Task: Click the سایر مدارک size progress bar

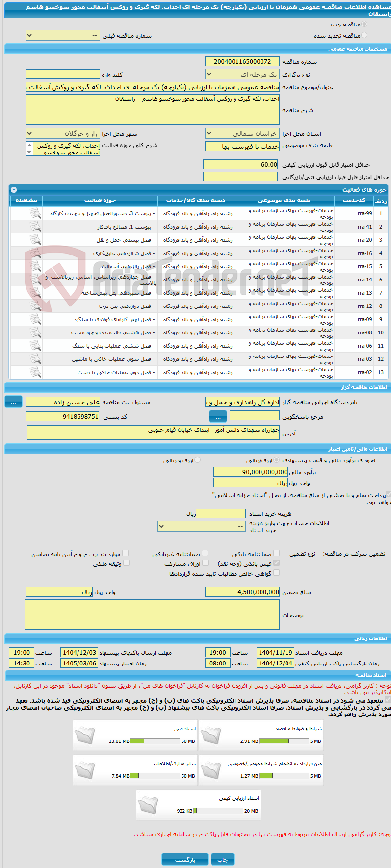Action: (x=155, y=776)
